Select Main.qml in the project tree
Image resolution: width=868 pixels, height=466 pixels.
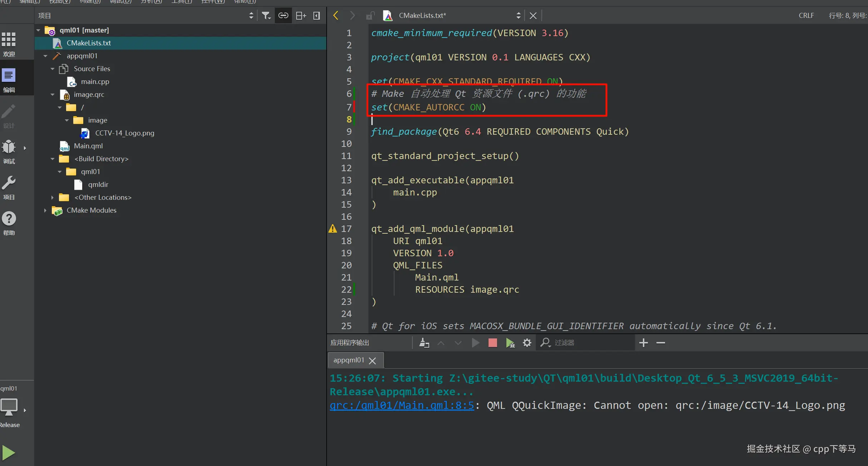point(88,146)
